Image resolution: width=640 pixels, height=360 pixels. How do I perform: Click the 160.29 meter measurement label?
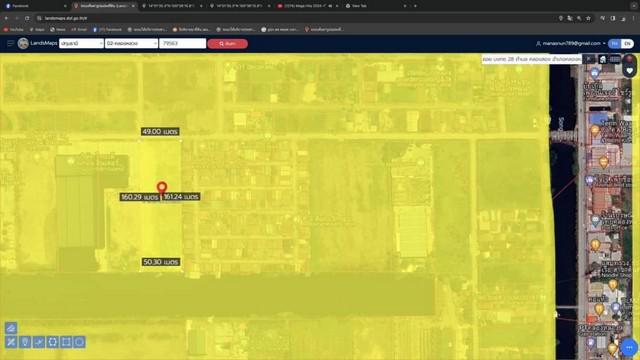pyautogui.click(x=140, y=197)
